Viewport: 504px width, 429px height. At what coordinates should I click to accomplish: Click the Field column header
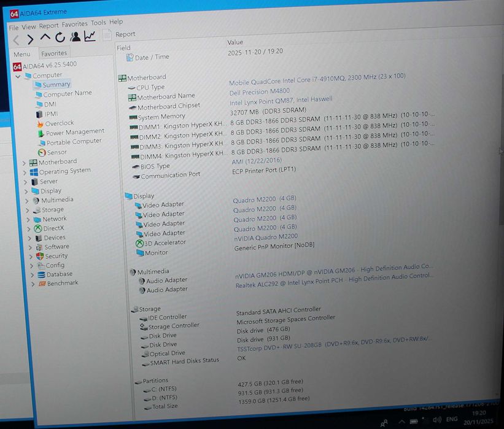123,48
